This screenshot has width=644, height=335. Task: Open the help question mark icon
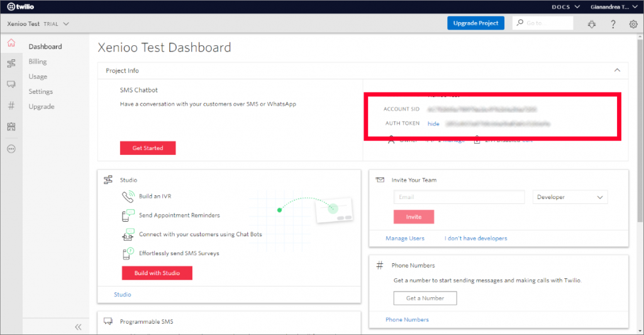613,24
